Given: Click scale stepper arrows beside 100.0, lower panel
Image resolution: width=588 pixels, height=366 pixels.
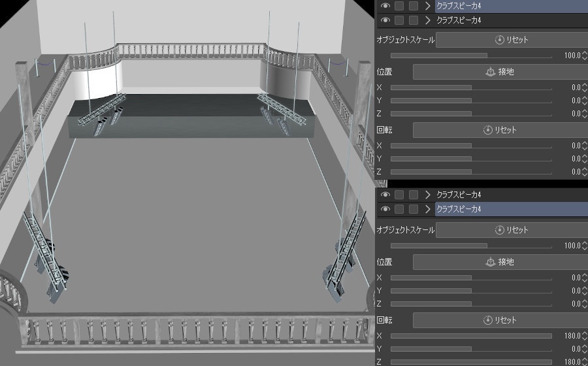Looking at the screenshot, I should [x=584, y=246].
